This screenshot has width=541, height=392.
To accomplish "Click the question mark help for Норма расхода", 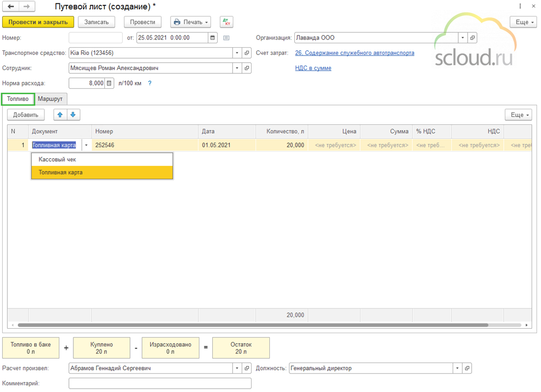I will (150, 83).
